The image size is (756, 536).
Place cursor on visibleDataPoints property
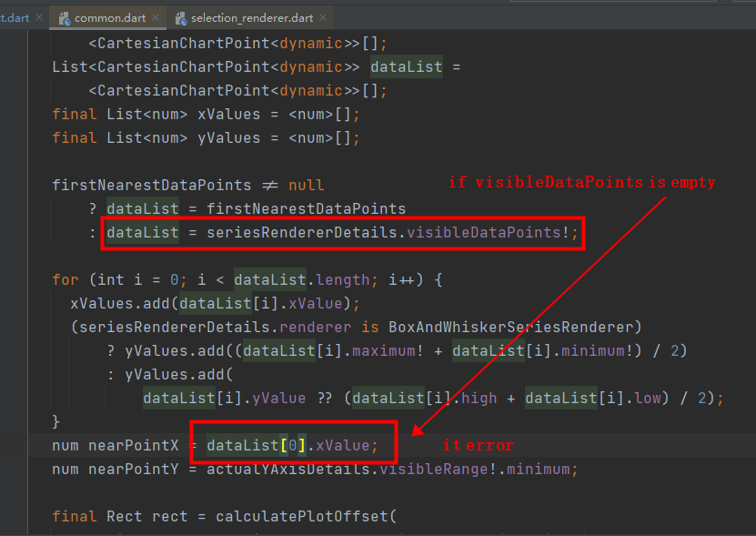pos(483,232)
